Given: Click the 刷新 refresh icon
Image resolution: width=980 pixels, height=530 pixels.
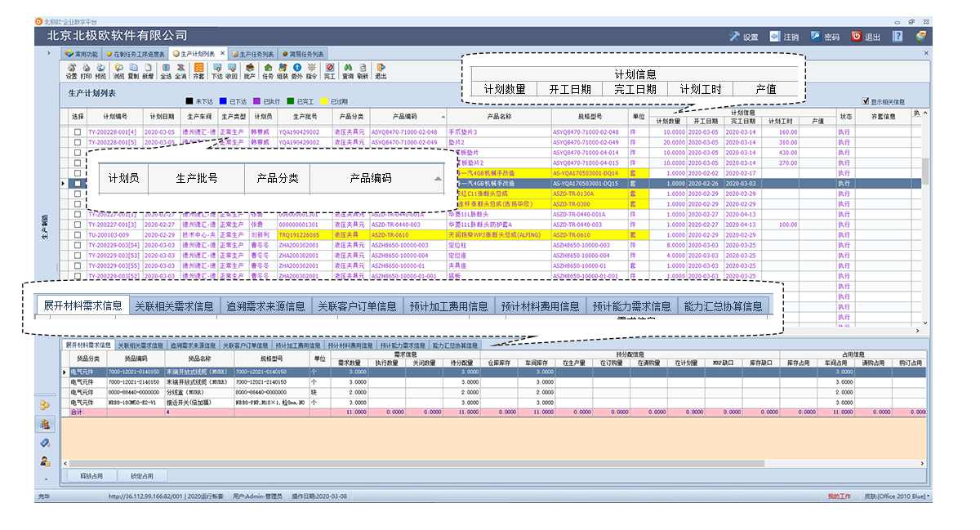Looking at the screenshot, I should 363,71.
